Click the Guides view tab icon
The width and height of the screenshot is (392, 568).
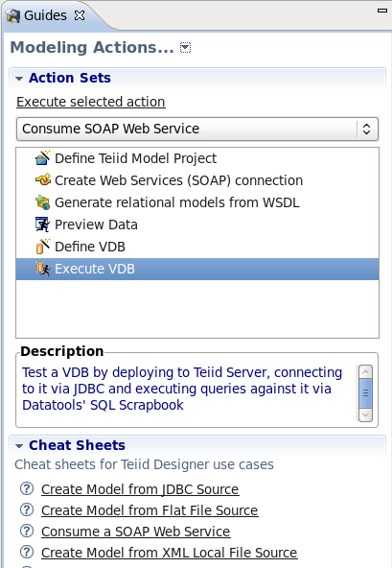[12, 15]
